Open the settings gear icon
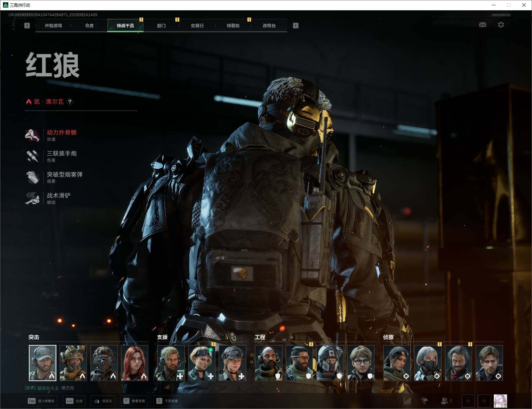The height and width of the screenshot is (409, 532). pyautogui.click(x=501, y=25)
